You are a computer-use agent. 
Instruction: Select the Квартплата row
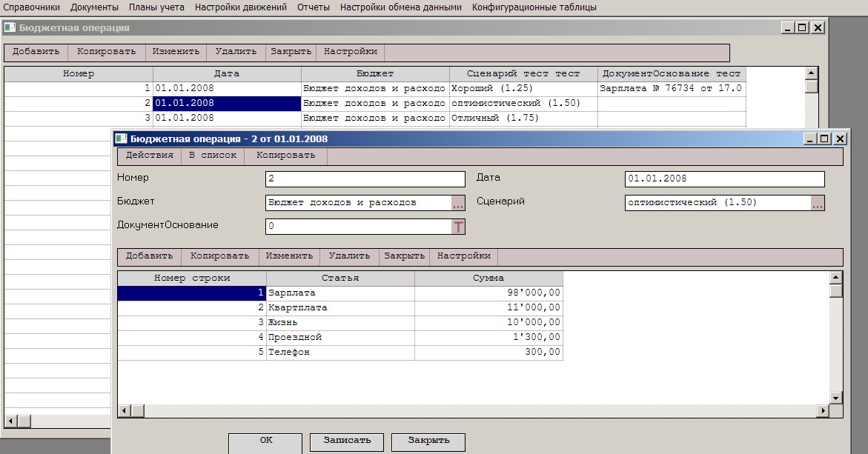click(340, 308)
